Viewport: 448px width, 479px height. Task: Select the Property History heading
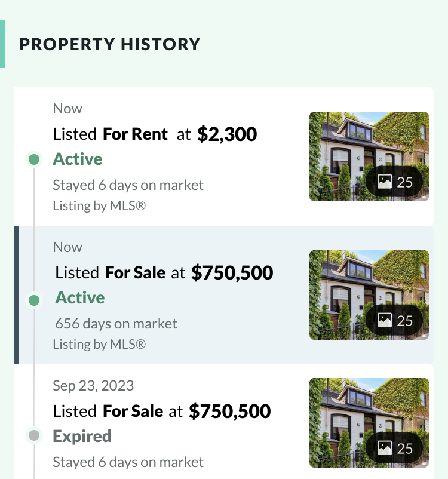(110, 44)
